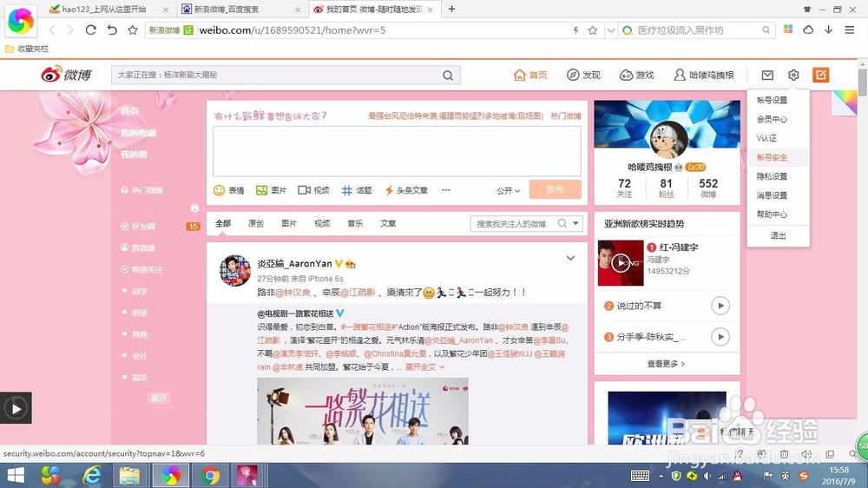Reload the page with browser refresh icon
This screenshot has height=488, width=868.
coord(91,30)
